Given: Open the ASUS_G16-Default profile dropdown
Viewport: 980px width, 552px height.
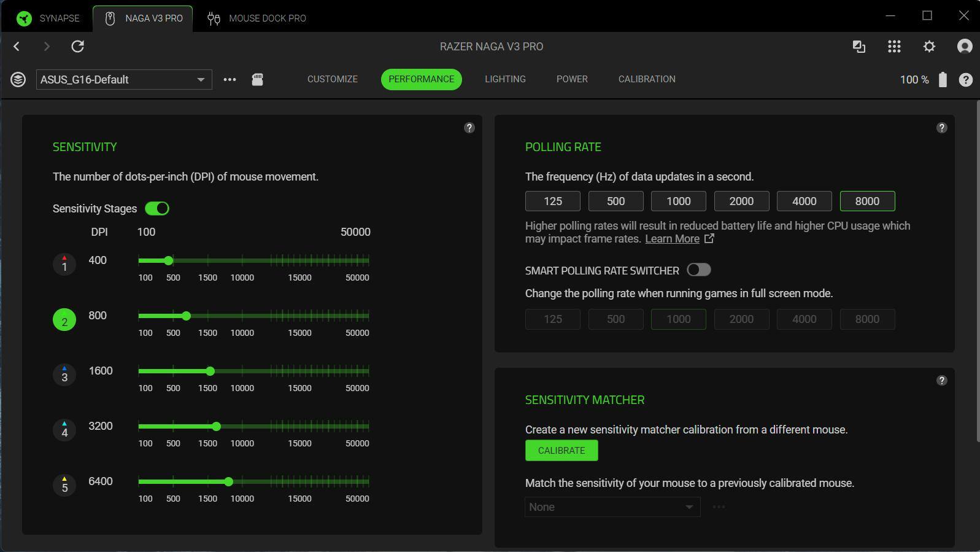Looking at the screenshot, I should [x=124, y=79].
